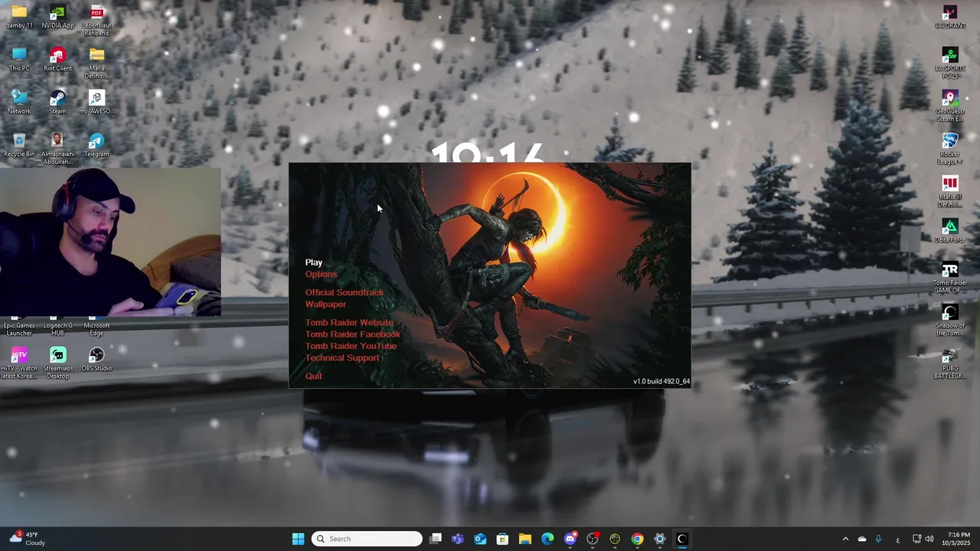Viewport: 980px width, 551px height.
Task: Click the taskbar Search box
Action: [x=367, y=539]
